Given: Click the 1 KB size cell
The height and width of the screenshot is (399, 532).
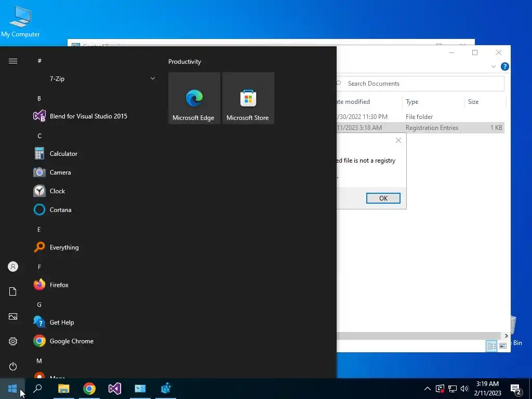Looking at the screenshot, I should (x=496, y=128).
